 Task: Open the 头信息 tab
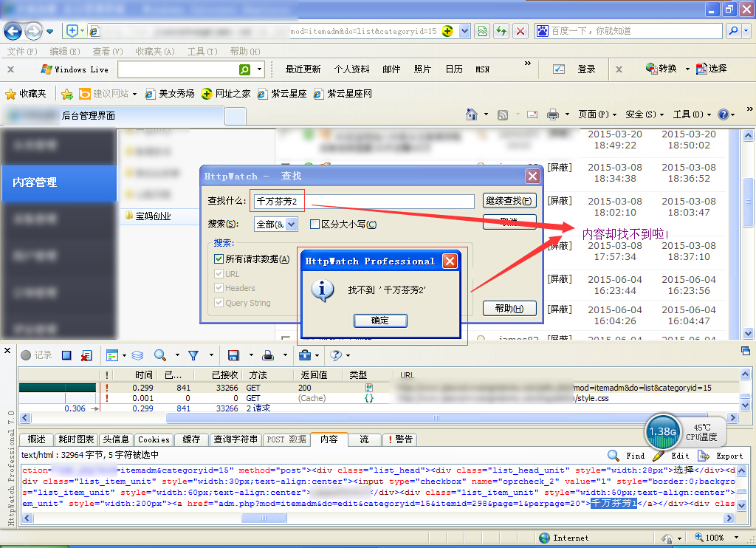pos(116,439)
